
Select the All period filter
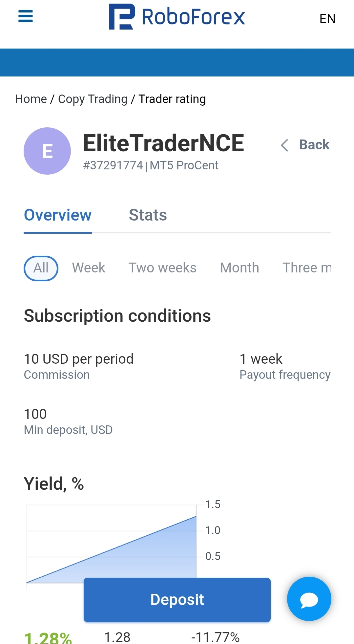[x=41, y=268]
